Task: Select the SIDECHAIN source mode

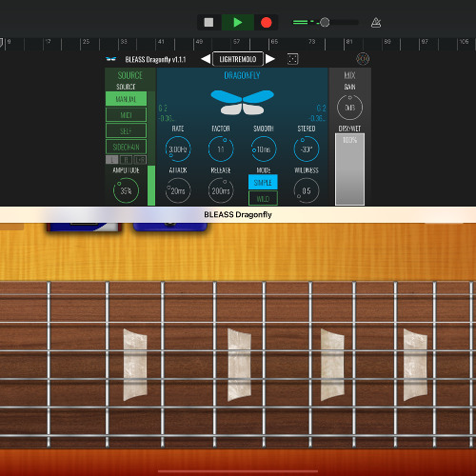Action: coord(126,147)
